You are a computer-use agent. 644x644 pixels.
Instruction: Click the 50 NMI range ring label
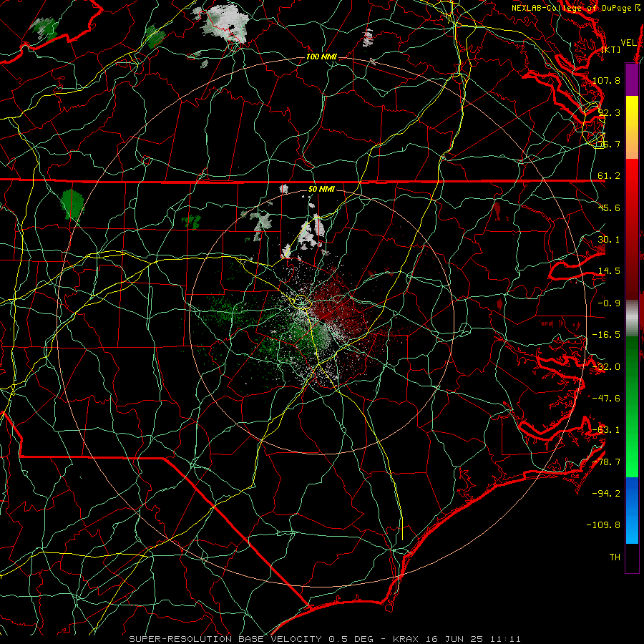pos(321,190)
